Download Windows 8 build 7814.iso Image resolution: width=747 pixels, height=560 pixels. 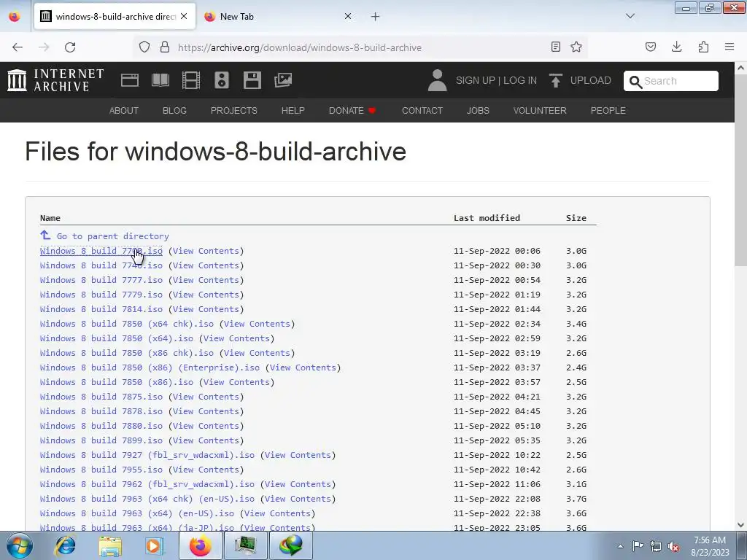click(101, 309)
